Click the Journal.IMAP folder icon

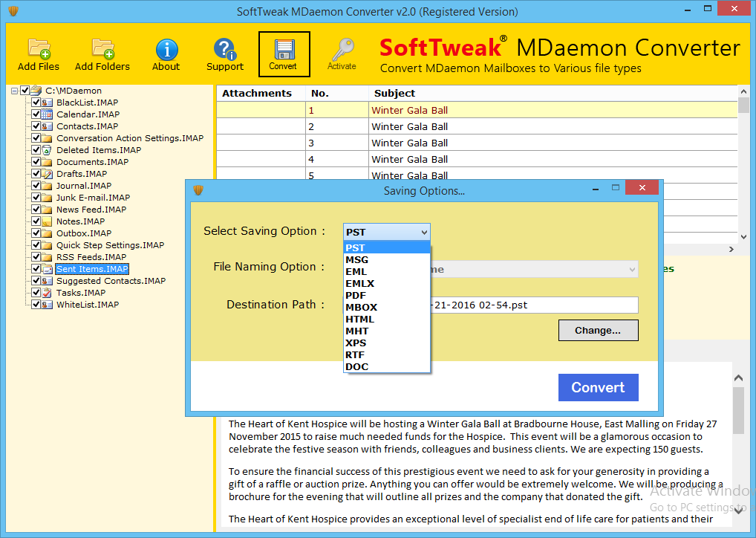coord(47,186)
